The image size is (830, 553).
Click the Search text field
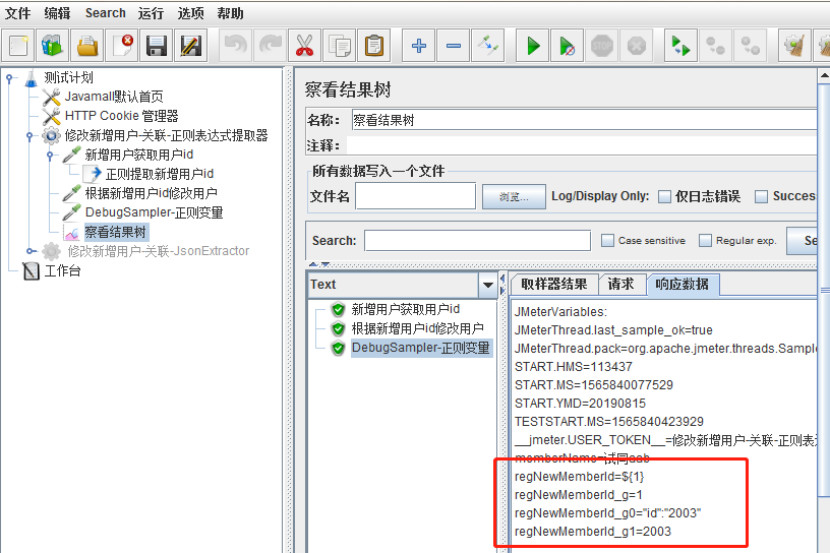(x=477, y=240)
